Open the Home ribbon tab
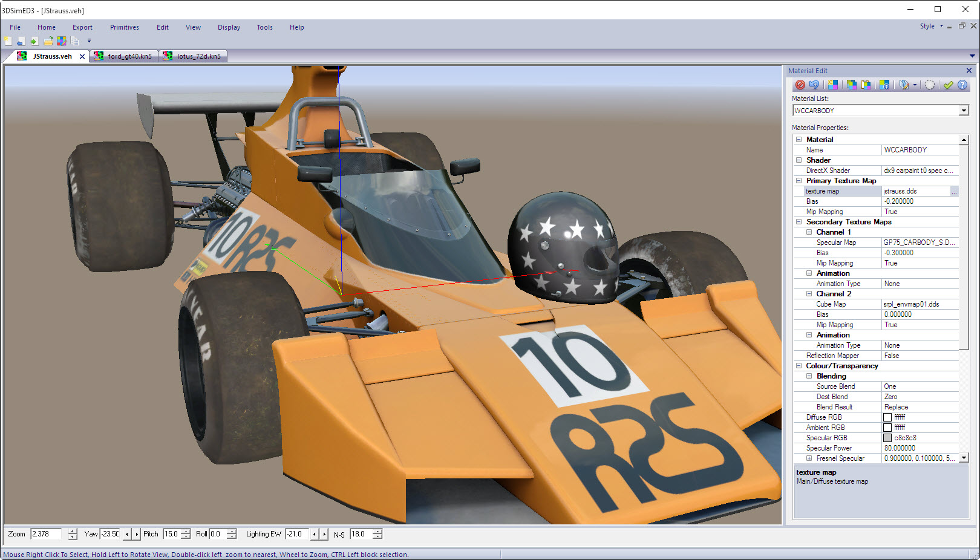 [47, 27]
